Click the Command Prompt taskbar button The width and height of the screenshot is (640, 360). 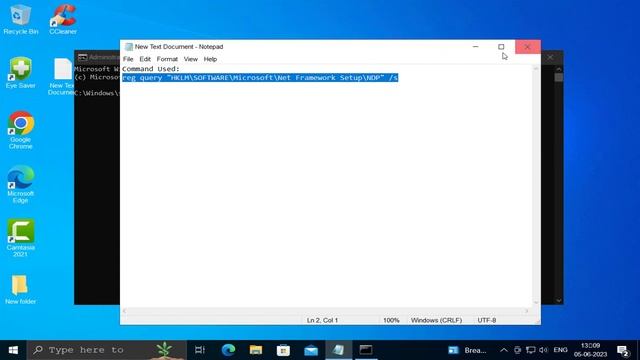[x=366, y=350]
